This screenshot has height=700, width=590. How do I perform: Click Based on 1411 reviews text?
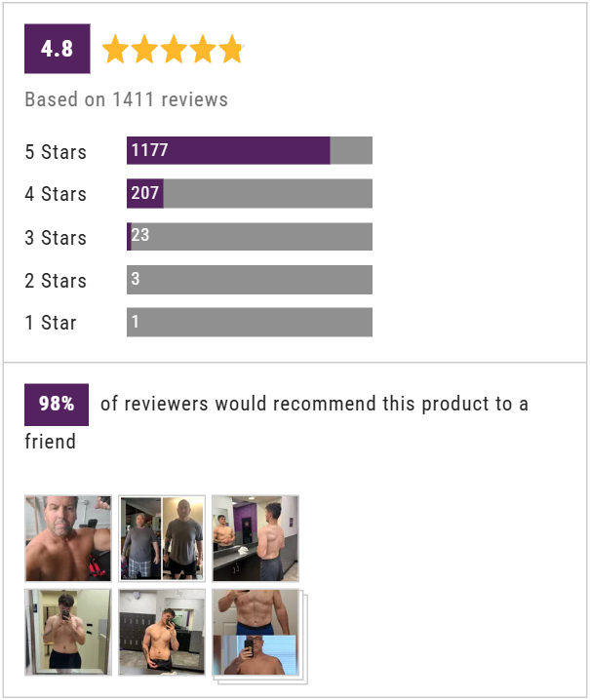click(127, 99)
